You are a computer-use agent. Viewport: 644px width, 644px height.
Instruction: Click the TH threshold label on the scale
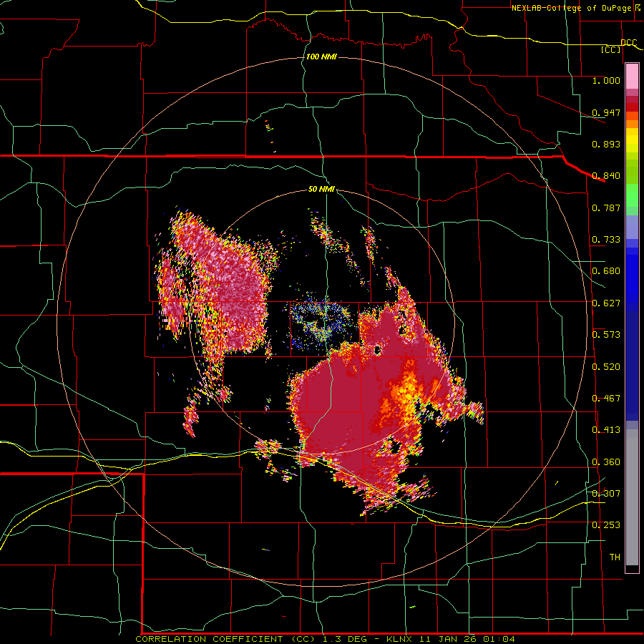pyautogui.click(x=615, y=557)
